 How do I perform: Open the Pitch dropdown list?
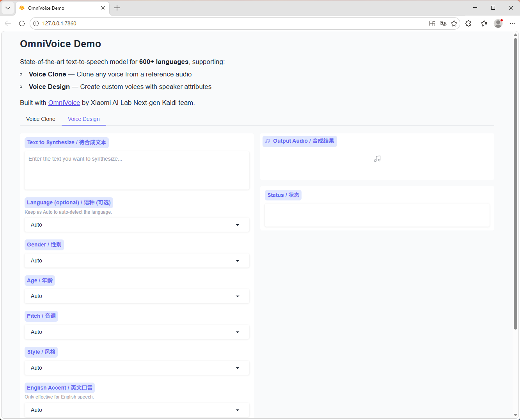(x=137, y=332)
